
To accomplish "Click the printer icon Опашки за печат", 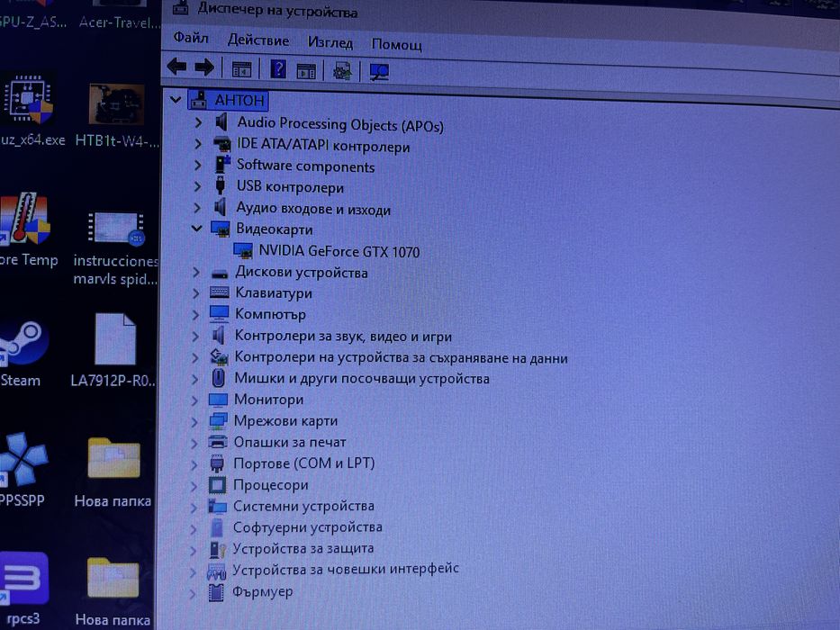I will click(x=218, y=442).
